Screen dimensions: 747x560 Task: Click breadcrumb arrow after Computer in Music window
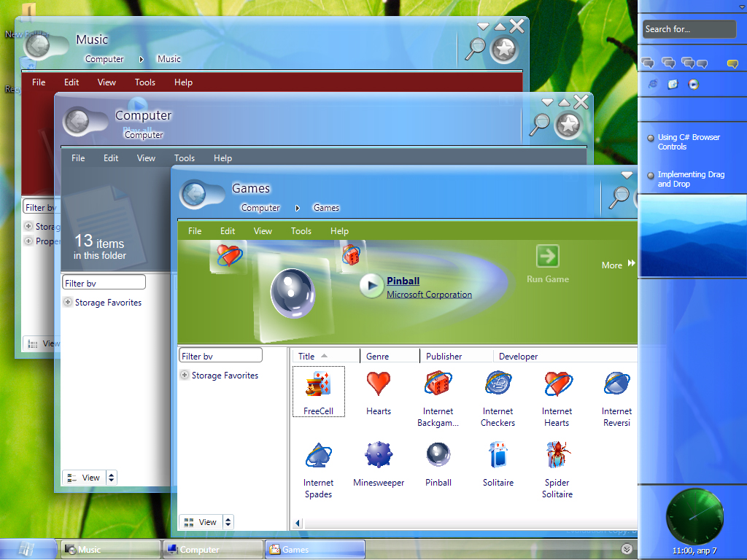pyautogui.click(x=142, y=60)
